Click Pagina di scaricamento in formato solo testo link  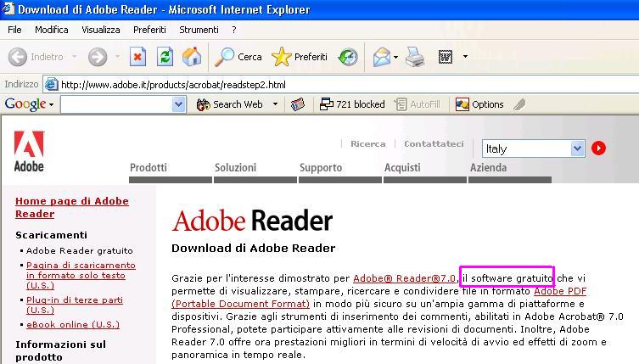point(81,275)
